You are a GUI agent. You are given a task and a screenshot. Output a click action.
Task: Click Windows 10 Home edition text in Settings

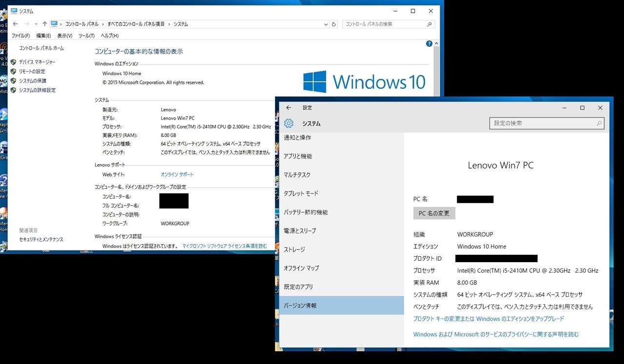(482, 247)
